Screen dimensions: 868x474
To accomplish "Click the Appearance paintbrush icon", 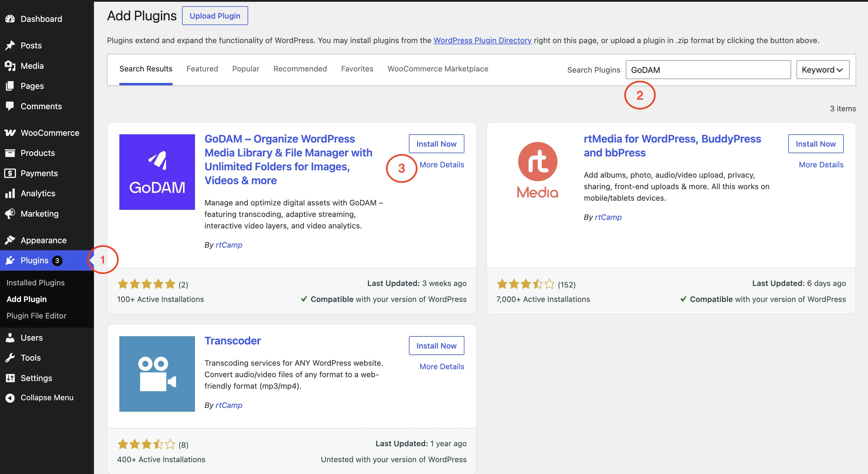I will 10,240.
